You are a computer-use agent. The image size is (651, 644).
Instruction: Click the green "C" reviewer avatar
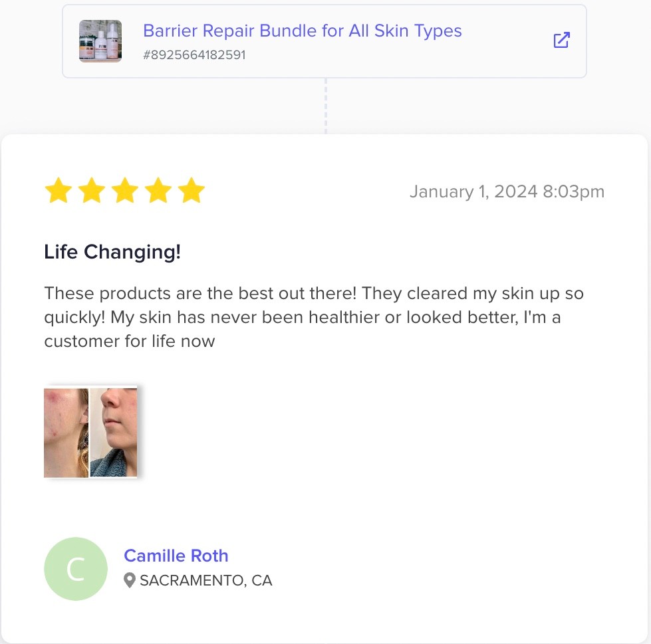tap(75, 569)
